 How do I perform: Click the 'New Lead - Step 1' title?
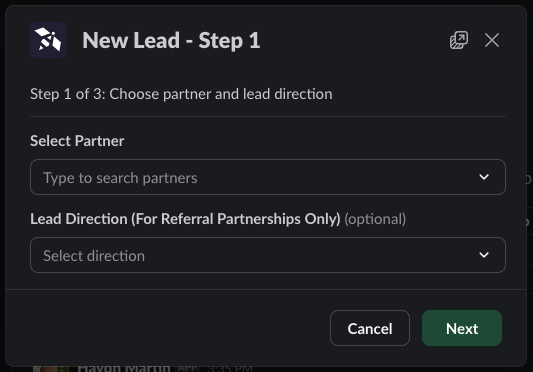(x=171, y=40)
